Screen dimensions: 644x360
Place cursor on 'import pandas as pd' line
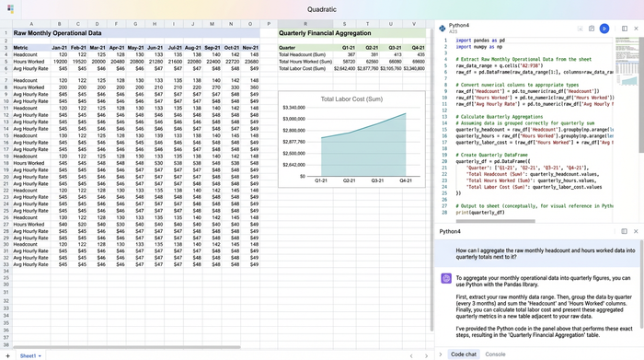click(x=480, y=41)
